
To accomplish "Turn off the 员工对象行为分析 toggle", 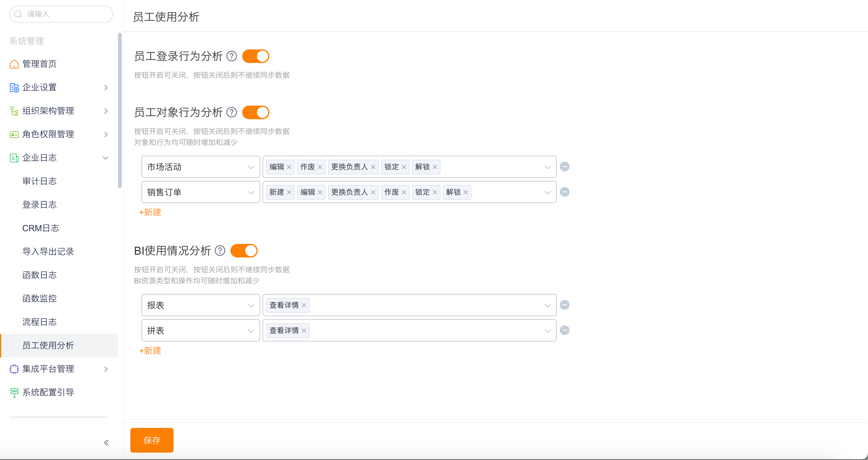I will 255,112.
